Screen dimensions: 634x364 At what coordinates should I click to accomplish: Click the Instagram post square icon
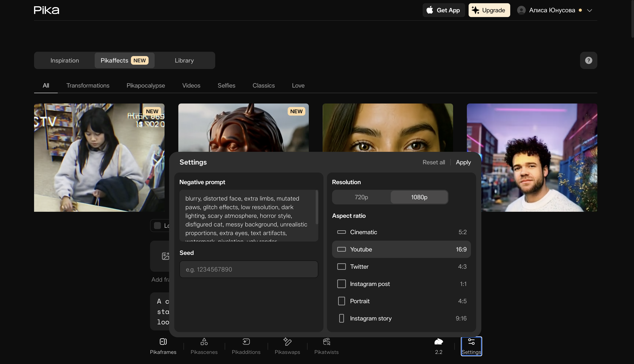click(x=342, y=284)
